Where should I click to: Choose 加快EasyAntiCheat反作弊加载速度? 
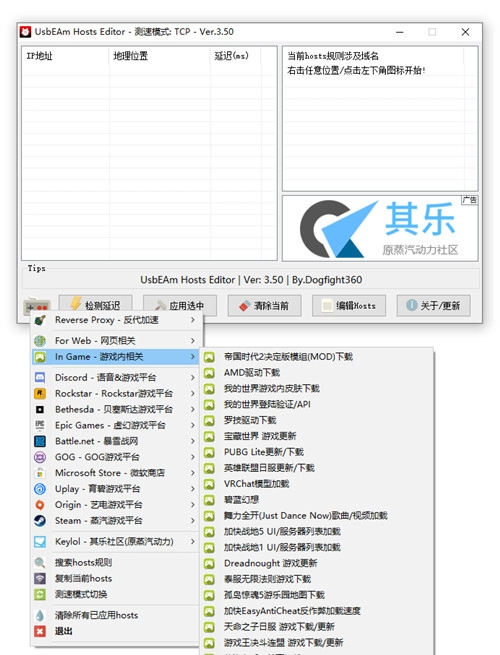[317, 611]
